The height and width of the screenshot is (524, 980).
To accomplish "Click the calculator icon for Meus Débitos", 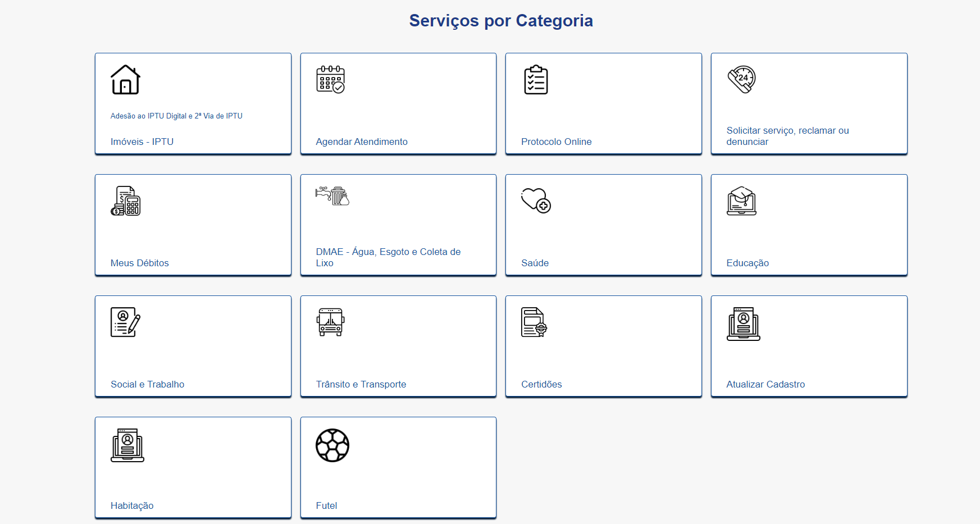I will click(x=126, y=201).
